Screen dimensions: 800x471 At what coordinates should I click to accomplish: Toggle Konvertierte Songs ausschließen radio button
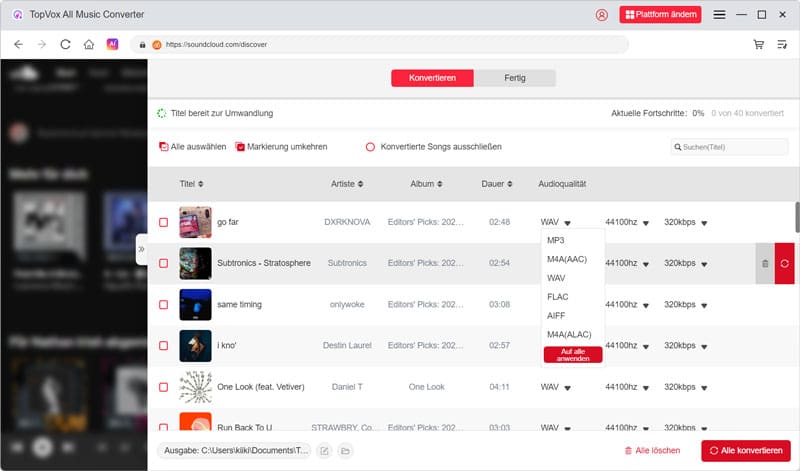[x=370, y=147]
